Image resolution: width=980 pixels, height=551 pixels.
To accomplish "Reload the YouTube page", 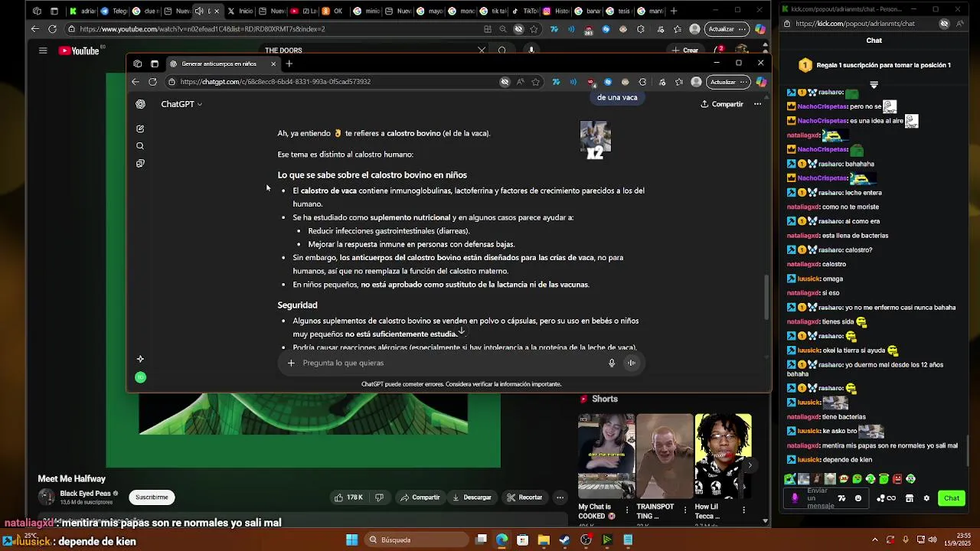I will click(x=52, y=29).
